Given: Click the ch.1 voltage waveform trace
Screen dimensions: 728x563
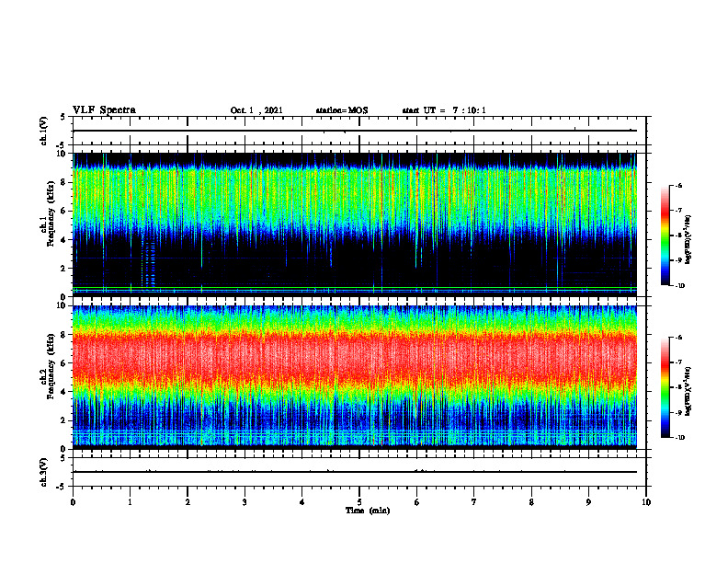Looking at the screenshot, I should click(355, 131).
